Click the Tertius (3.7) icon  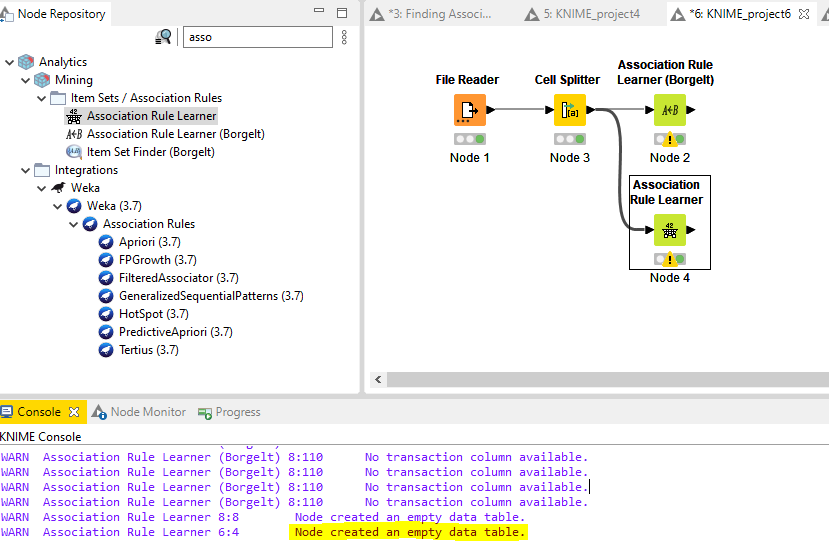tap(106, 350)
